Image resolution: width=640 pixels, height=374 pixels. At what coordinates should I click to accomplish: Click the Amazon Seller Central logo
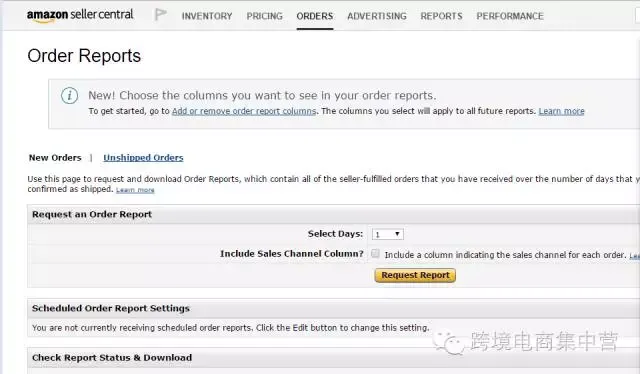[x=80, y=15]
